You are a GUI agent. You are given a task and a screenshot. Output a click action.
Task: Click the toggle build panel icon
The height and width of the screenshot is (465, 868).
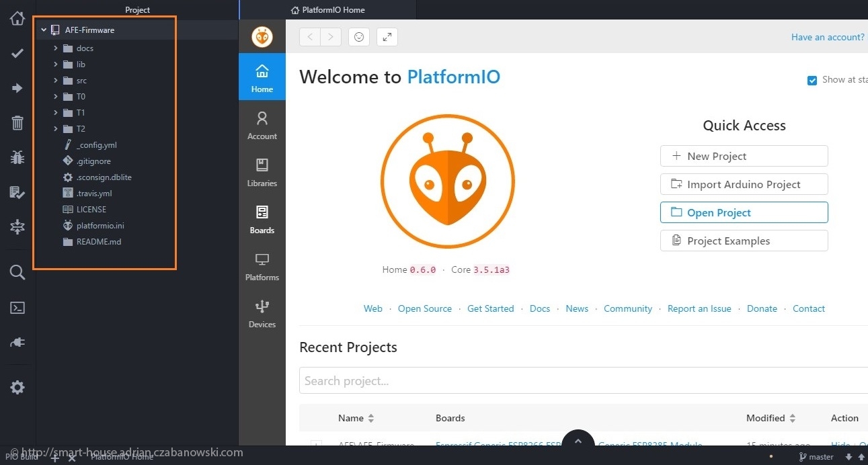coord(17,228)
